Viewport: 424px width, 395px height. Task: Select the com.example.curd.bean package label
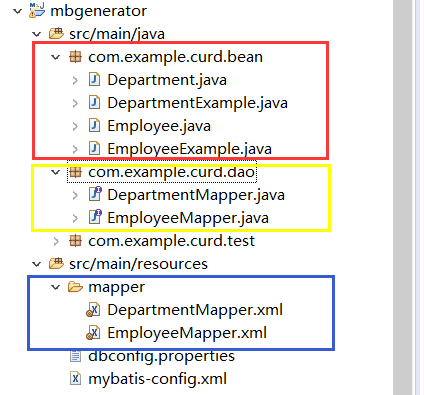click(175, 57)
